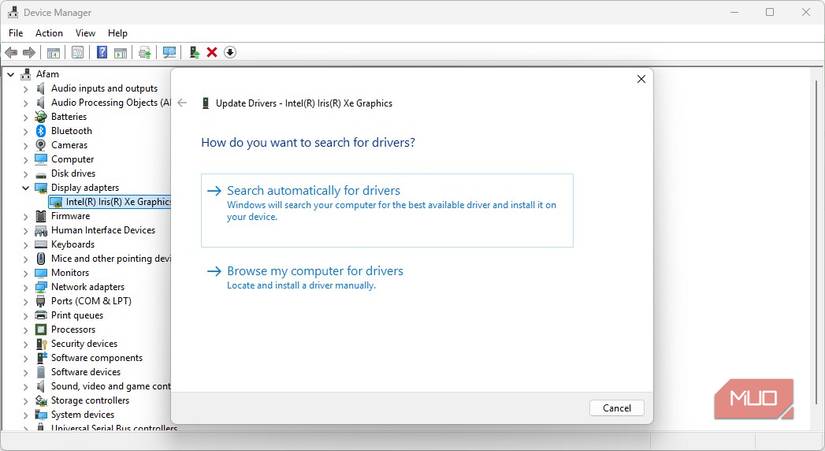825x451 pixels.
Task: Click the black down-arrow Disable device icon
Action: [230, 52]
